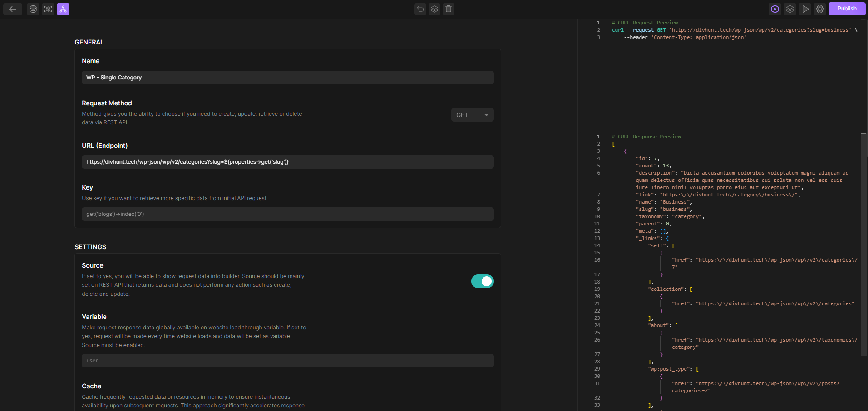Screen dimensions: 868x411
Task: Click the response preview vertical scrollbar
Action: pyautogui.click(x=864, y=245)
